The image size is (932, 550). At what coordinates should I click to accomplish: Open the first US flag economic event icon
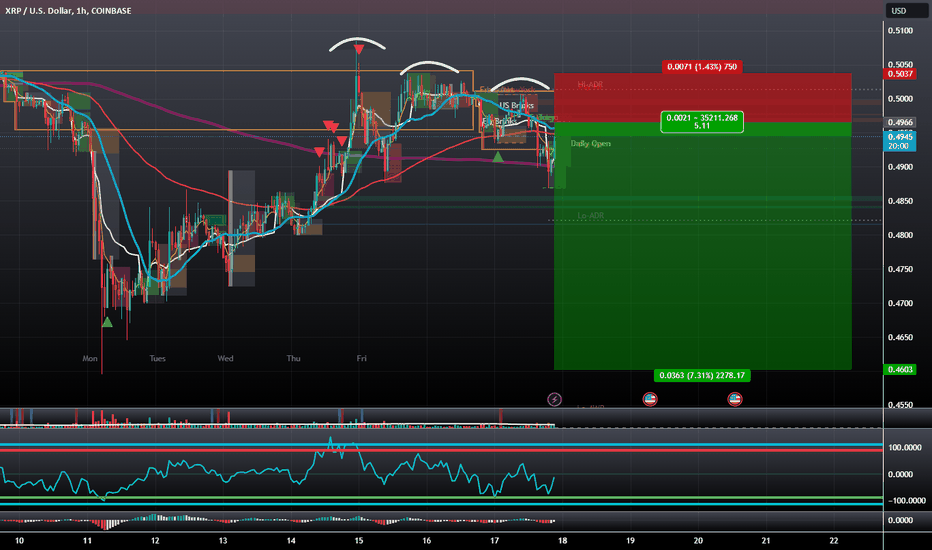click(x=650, y=399)
